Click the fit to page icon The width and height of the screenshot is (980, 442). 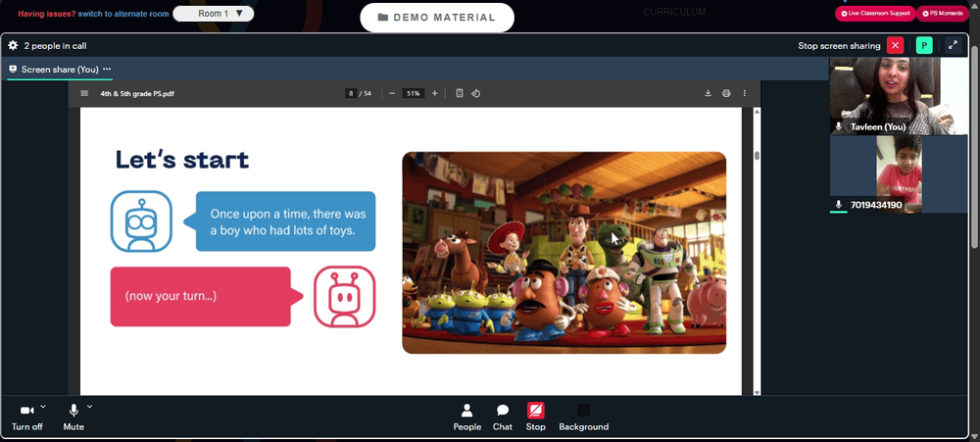click(460, 94)
